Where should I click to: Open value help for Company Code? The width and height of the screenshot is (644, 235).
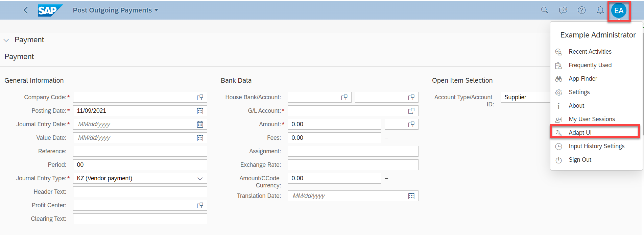click(x=200, y=97)
